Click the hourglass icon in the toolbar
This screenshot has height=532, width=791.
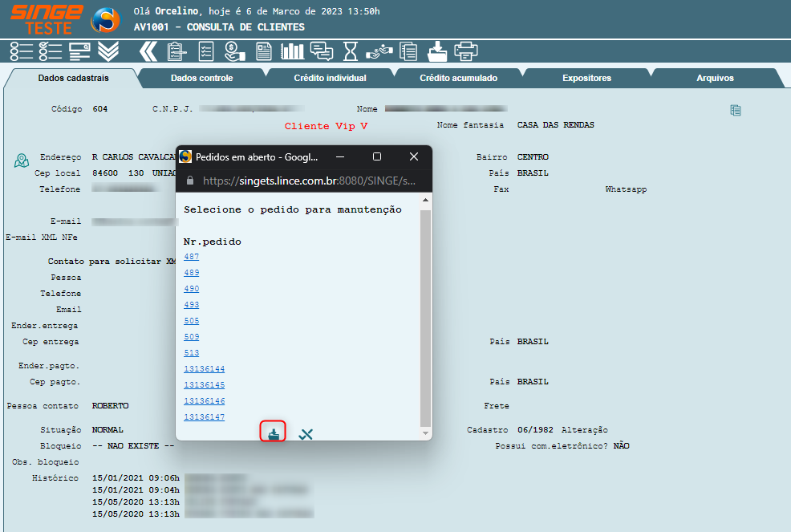(351, 51)
